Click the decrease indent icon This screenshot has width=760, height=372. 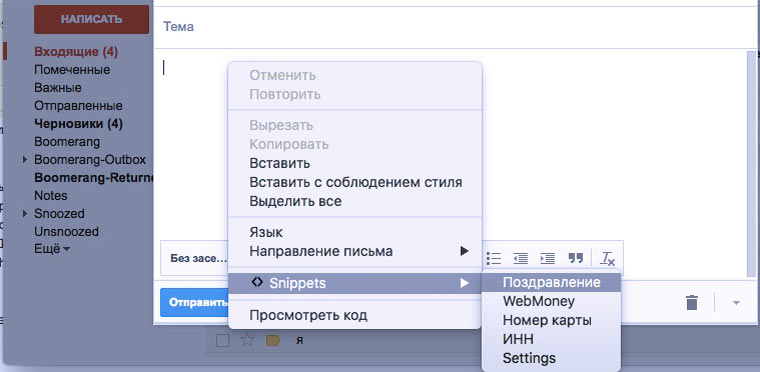(520, 258)
